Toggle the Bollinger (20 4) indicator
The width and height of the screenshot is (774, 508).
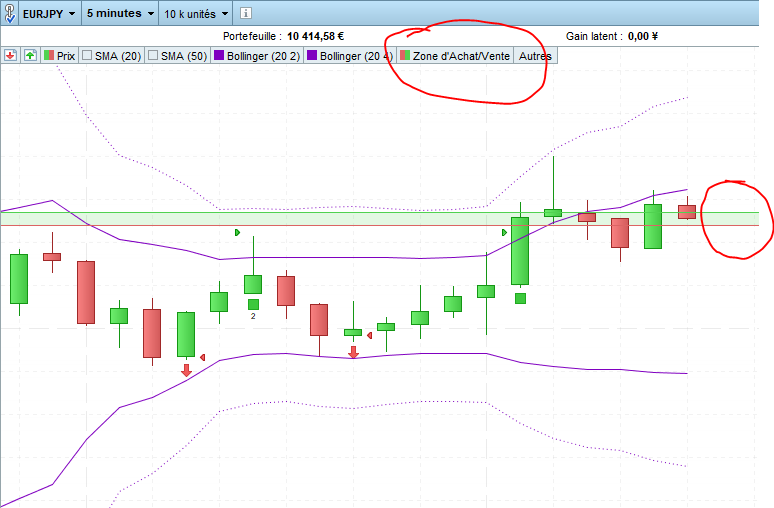pyautogui.click(x=350, y=56)
